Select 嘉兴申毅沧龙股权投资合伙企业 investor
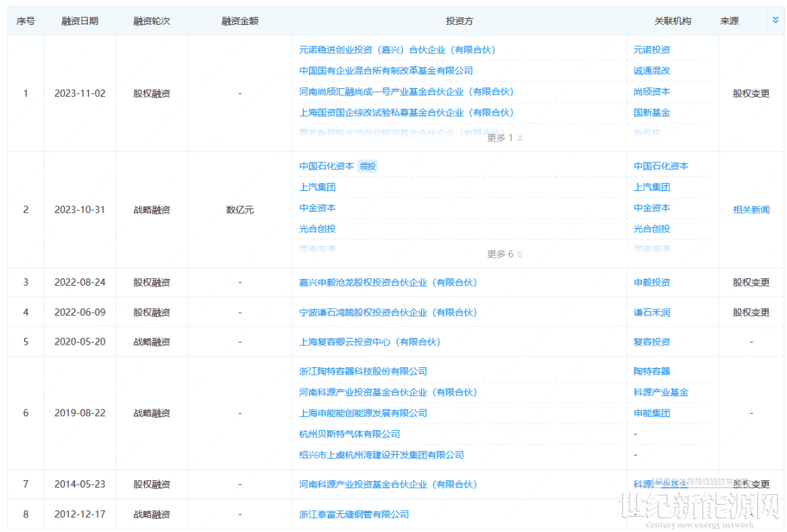 point(388,283)
